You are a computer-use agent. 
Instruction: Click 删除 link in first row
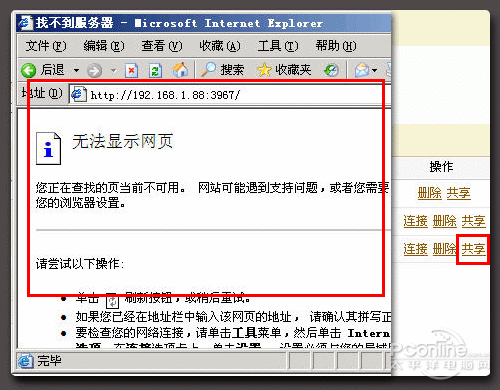(x=430, y=193)
